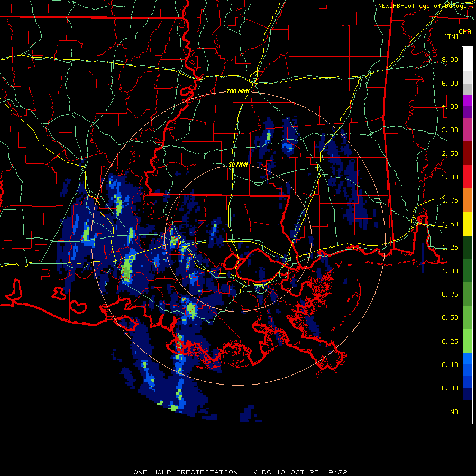Select the pink legend swatch near 3.00
Image resolution: width=476 pixels, height=476 pixels.
pos(467,130)
